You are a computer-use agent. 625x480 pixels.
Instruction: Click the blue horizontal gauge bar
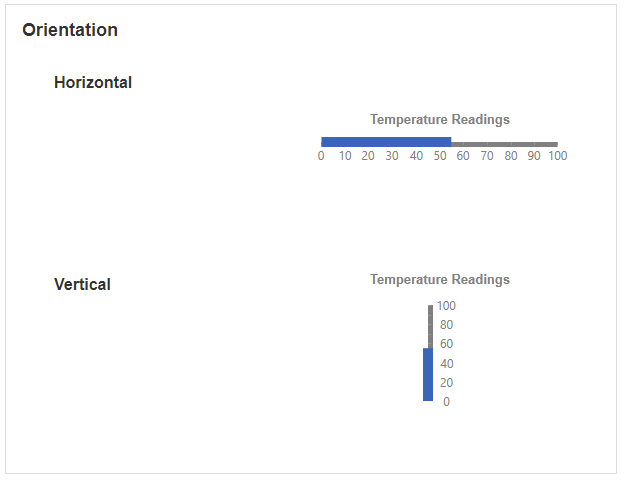[386, 142]
